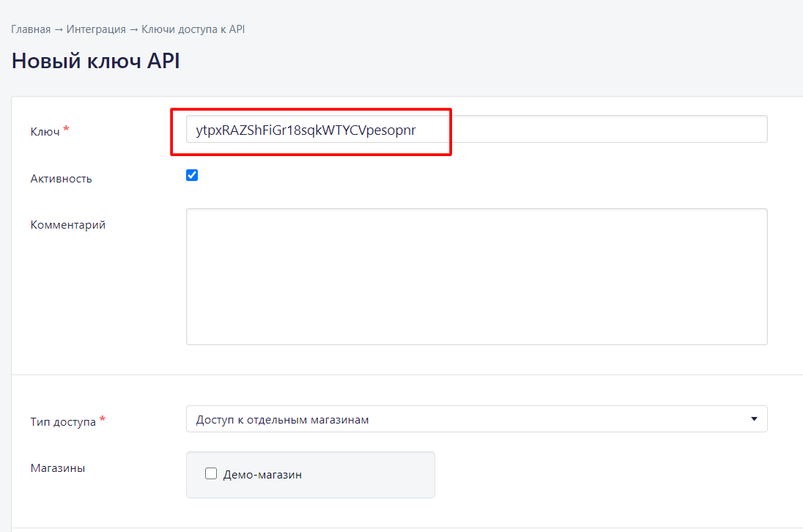Screen dimensions: 803x532
Task: Click the Новый ключ API heading
Action: 95,62
